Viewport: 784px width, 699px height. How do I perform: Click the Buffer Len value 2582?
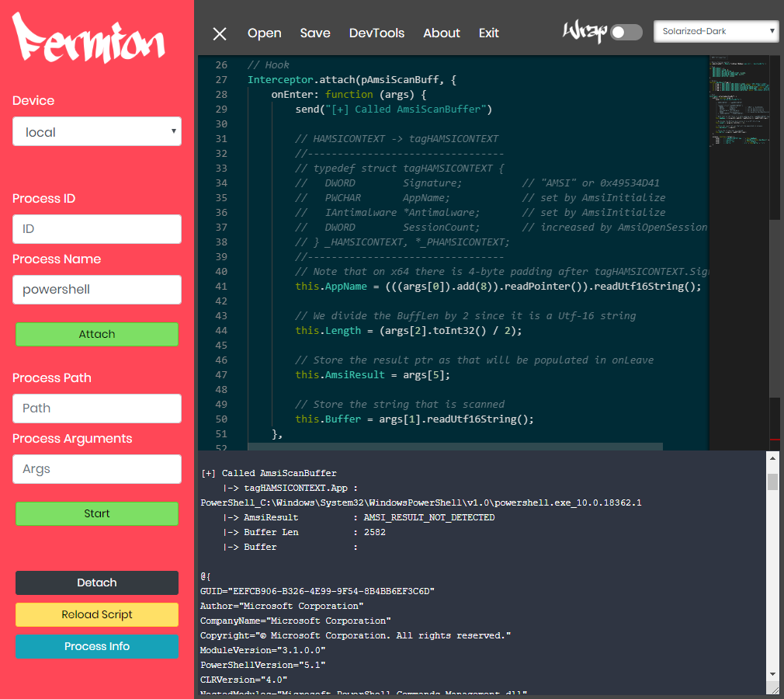pyautogui.click(x=374, y=532)
